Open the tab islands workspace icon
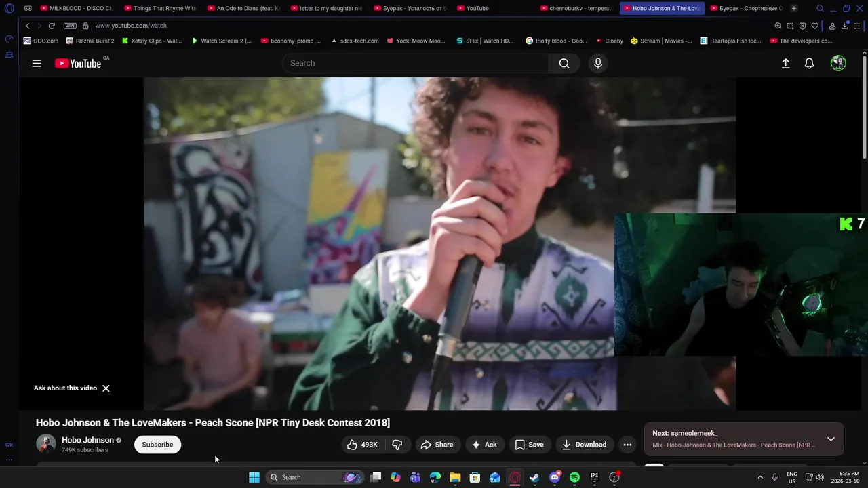Viewport: 868px width, 488px height. point(28,9)
